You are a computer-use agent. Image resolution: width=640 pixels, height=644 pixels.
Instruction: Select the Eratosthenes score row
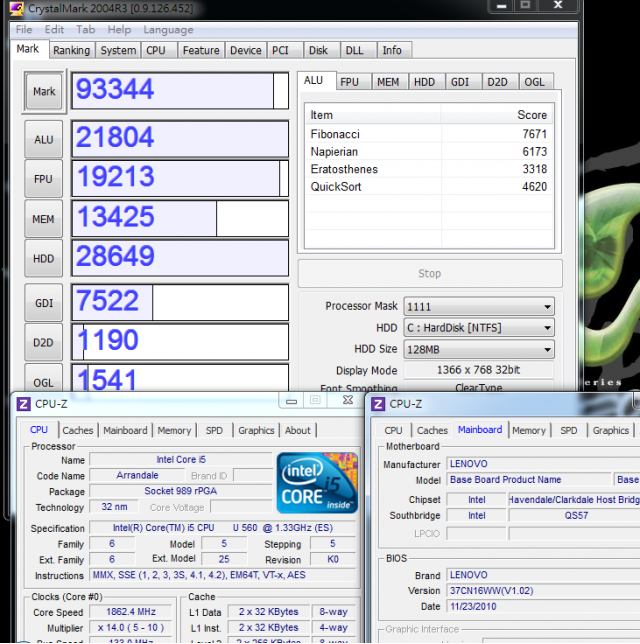pos(429,169)
